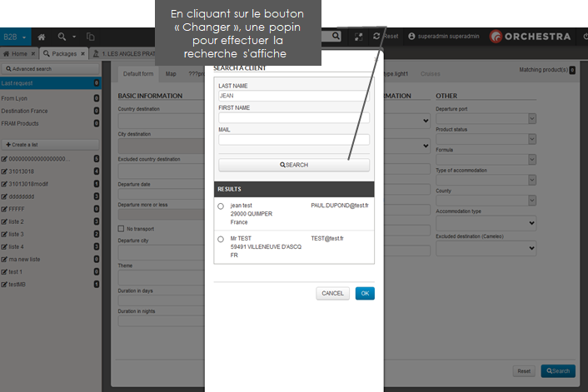Switch to the Map tab

point(171,74)
